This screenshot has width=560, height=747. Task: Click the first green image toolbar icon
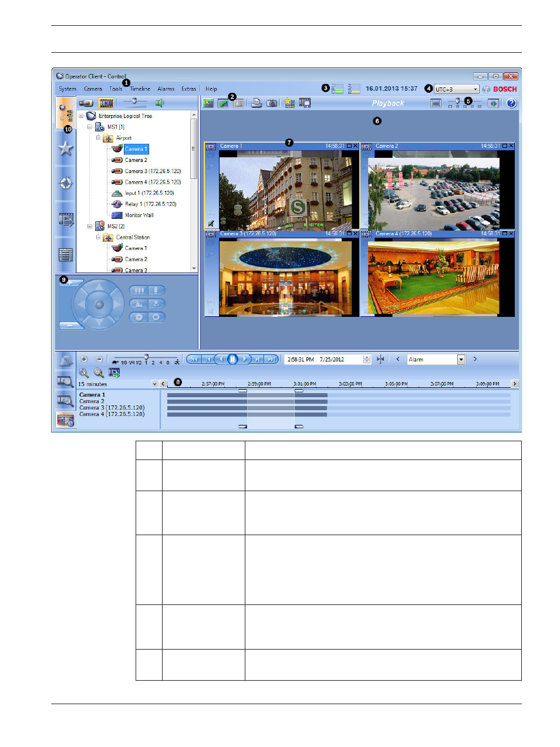point(208,103)
